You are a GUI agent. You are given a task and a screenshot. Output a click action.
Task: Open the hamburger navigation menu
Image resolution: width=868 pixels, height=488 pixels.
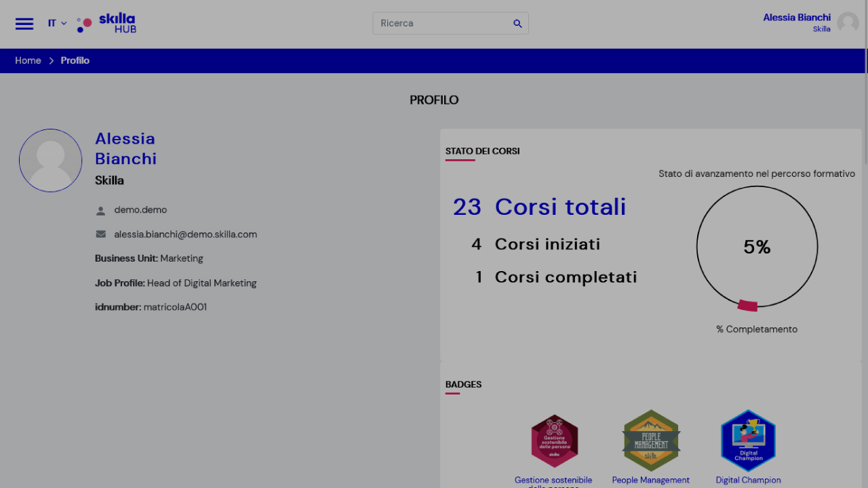[24, 24]
